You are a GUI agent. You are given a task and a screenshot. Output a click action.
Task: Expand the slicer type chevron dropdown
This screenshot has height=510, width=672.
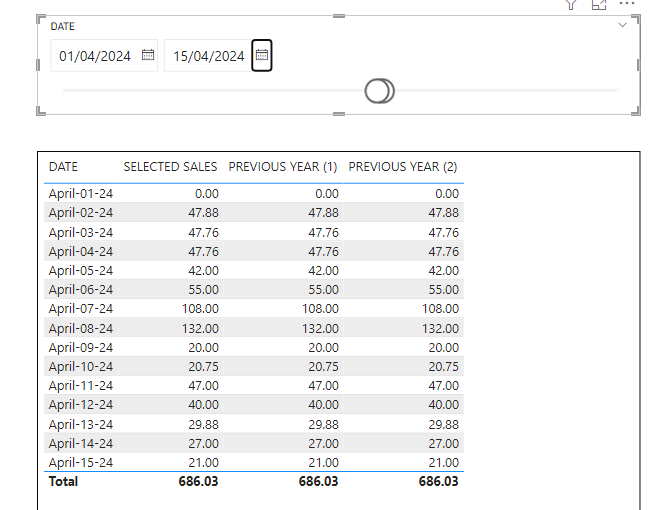[623, 25]
